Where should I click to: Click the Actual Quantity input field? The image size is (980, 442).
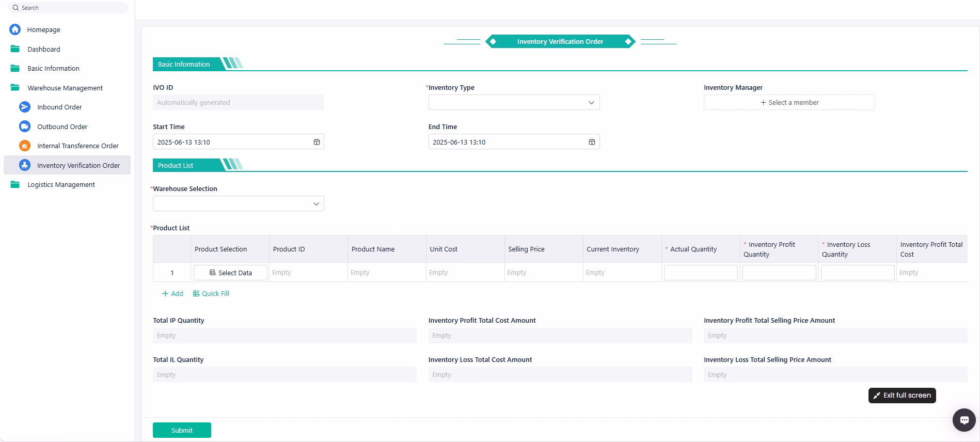tap(700, 273)
